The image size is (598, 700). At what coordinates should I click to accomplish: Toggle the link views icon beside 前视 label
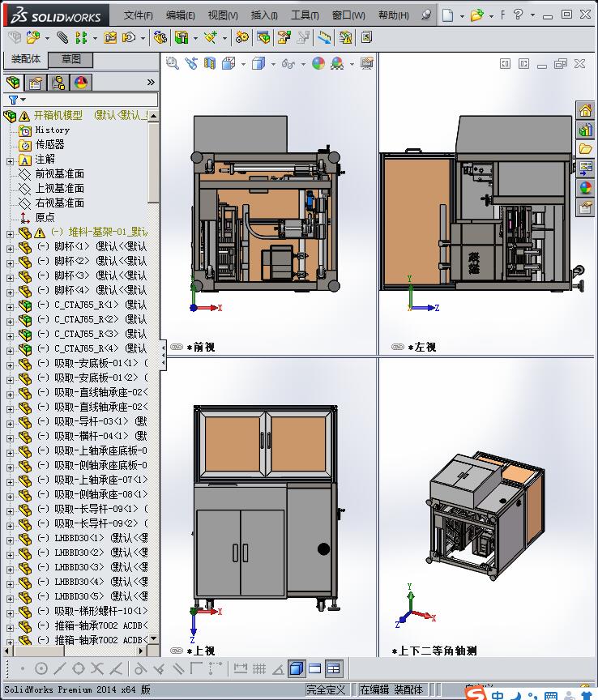pos(177,347)
